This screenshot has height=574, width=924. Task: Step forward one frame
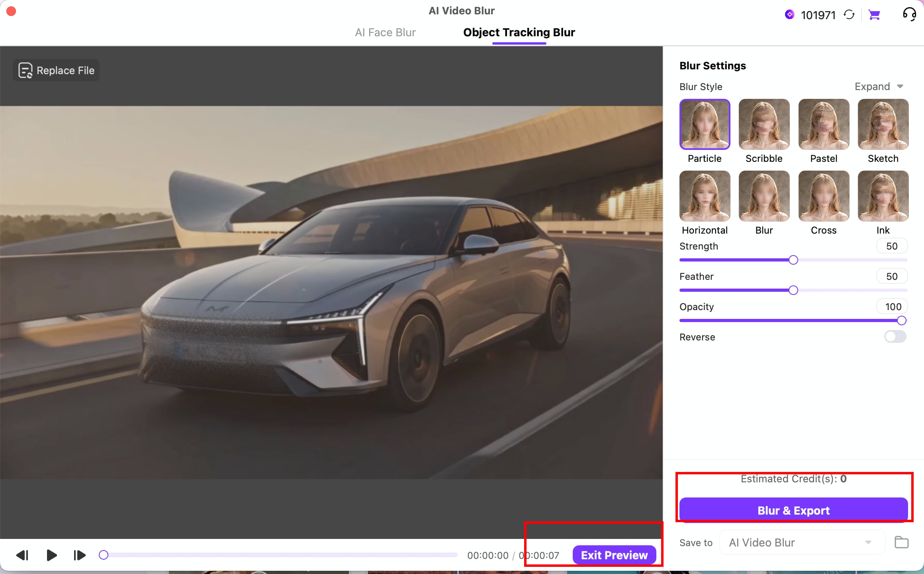[x=79, y=555]
